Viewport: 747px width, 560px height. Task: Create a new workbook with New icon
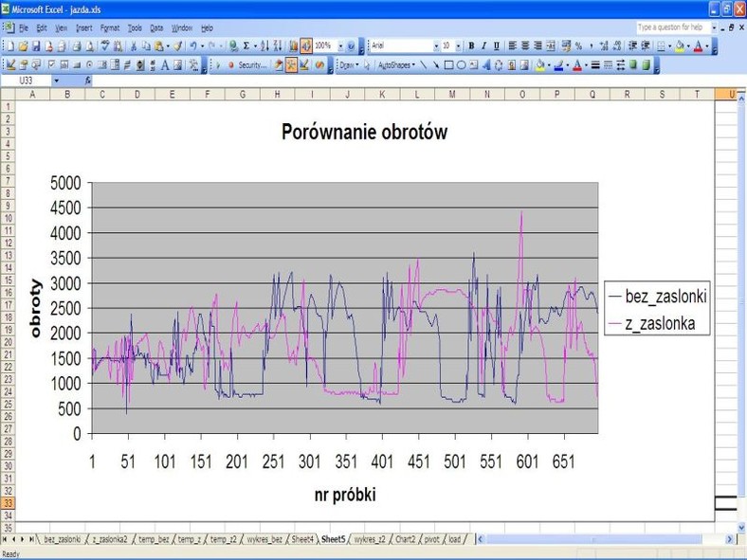10,45
